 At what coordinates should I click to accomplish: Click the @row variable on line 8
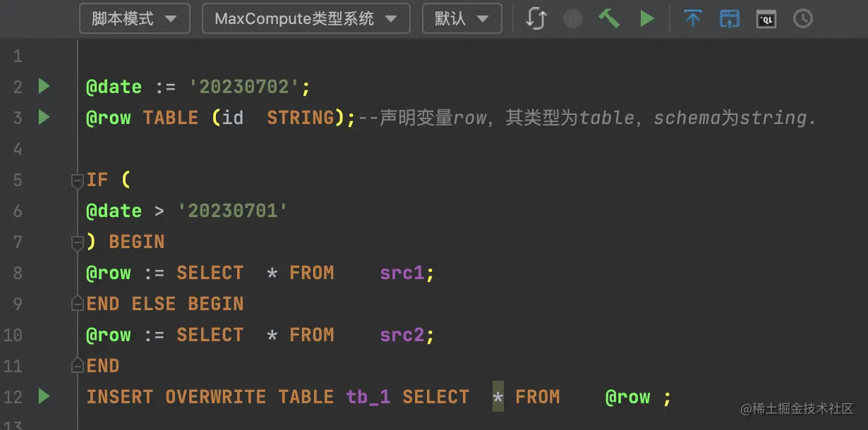pyautogui.click(x=109, y=273)
